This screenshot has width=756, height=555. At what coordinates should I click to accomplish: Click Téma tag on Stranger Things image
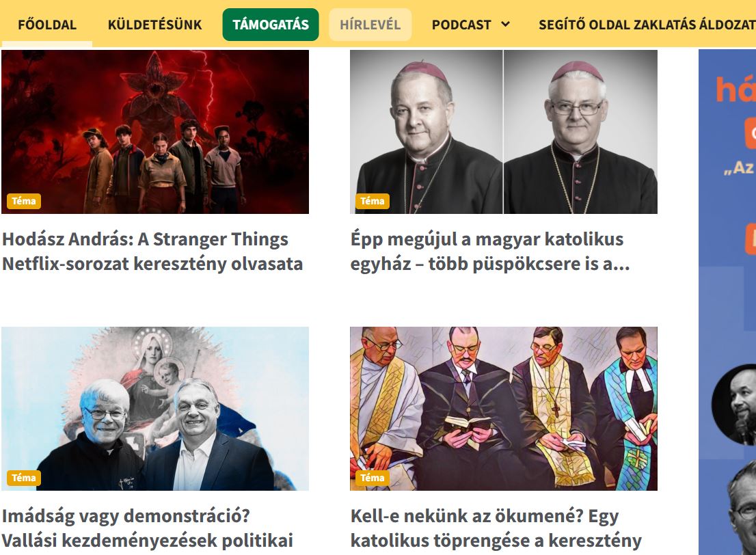24,201
